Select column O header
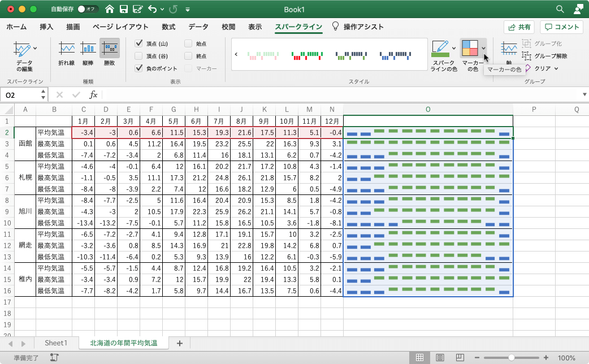Screen dimensions: 589x364 click(428, 110)
